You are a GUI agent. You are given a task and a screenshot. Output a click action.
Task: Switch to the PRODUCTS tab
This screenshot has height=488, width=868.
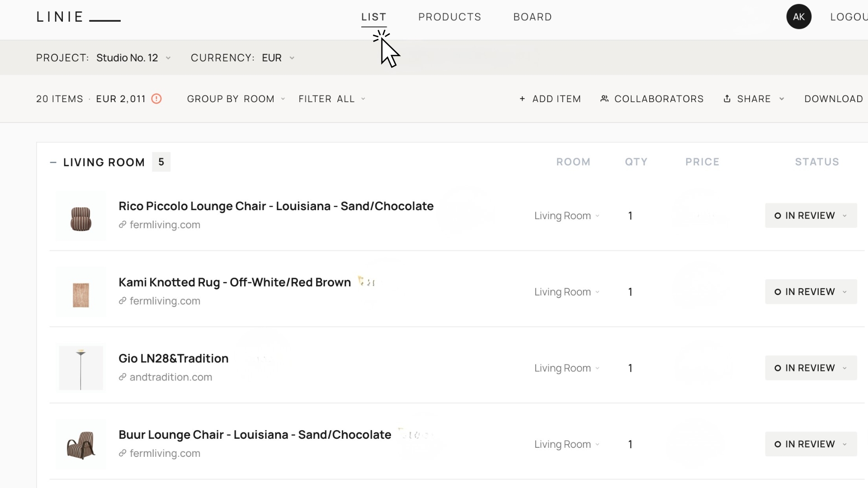450,17
